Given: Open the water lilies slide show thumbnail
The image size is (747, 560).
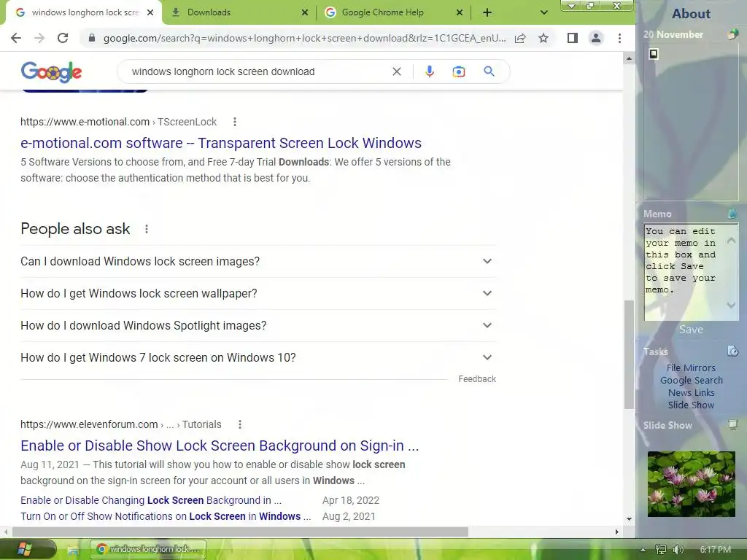Looking at the screenshot, I should pyautogui.click(x=691, y=484).
